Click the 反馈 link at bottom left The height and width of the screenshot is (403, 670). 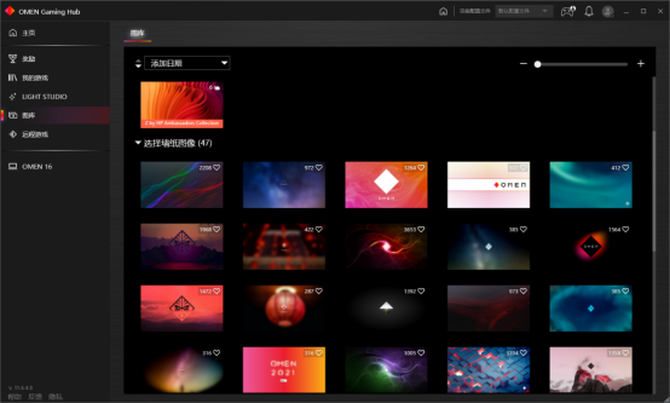(35, 397)
